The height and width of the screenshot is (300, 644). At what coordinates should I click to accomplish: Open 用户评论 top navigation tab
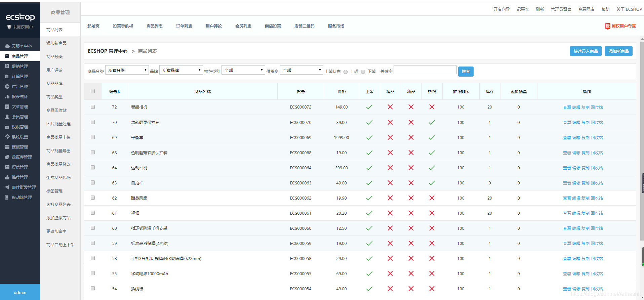214,26
